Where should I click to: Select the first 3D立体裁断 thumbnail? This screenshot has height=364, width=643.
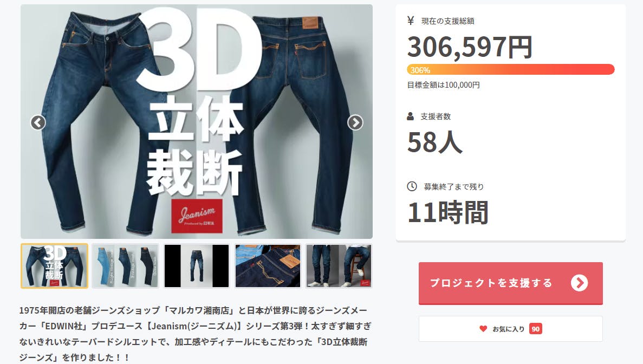coord(55,266)
